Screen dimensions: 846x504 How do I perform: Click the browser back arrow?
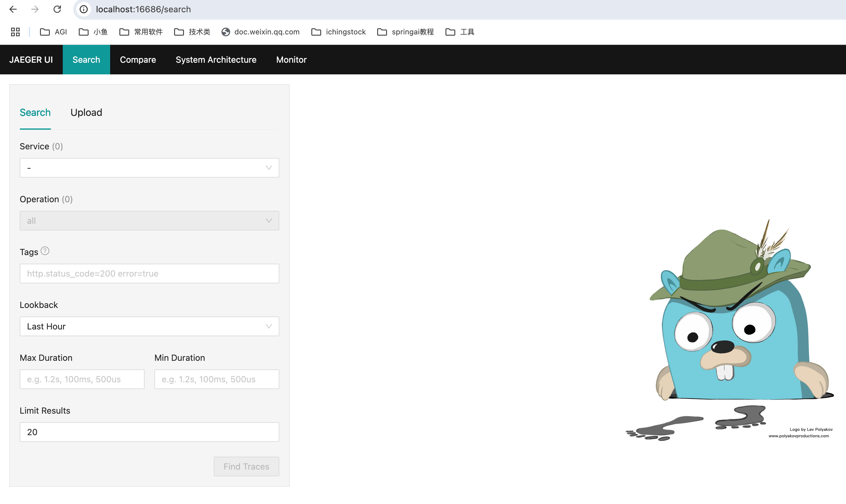(x=13, y=9)
